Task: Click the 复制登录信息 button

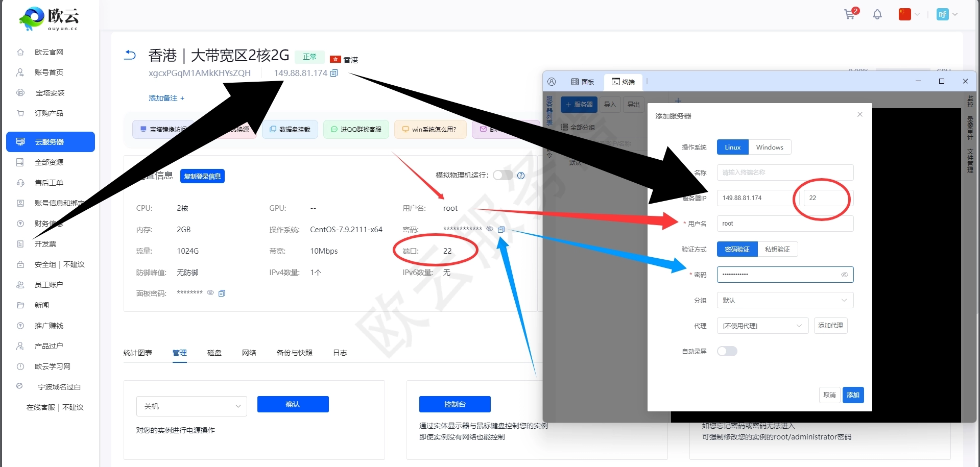Action: pos(202,176)
